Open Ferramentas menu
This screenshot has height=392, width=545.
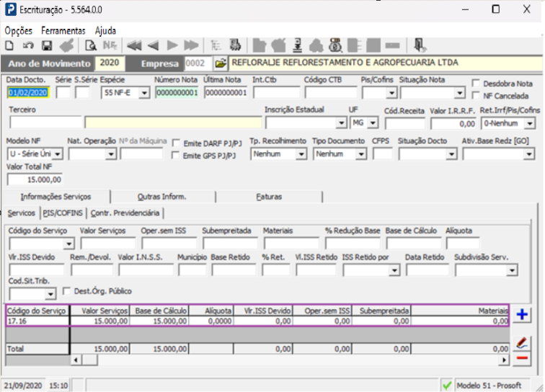click(x=63, y=31)
